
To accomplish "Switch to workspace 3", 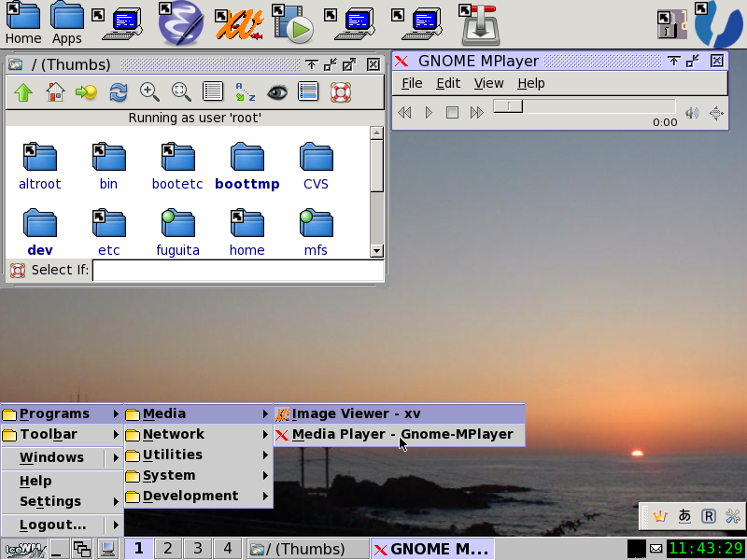I will 197,548.
